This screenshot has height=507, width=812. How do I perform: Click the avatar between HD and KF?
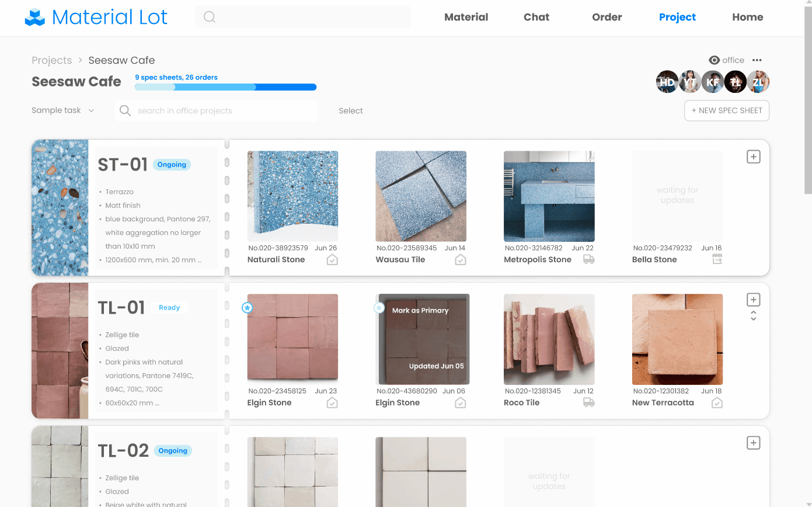click(x=689, y=82)
